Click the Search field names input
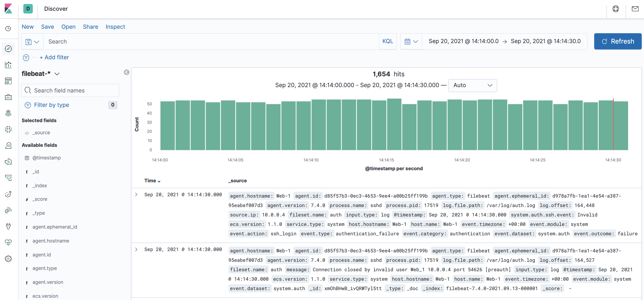644x300 pixels. tap(70, 90)
